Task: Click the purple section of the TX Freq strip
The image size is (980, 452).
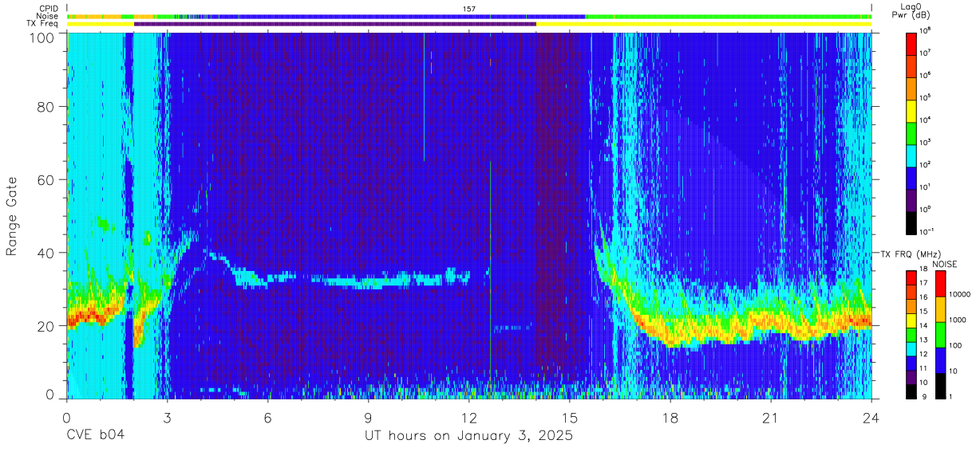Action: pyautogui.click(x=335, y=24)
